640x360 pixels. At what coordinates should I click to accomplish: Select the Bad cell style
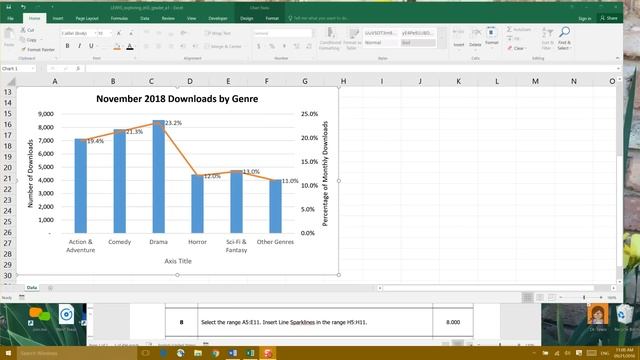418,42
